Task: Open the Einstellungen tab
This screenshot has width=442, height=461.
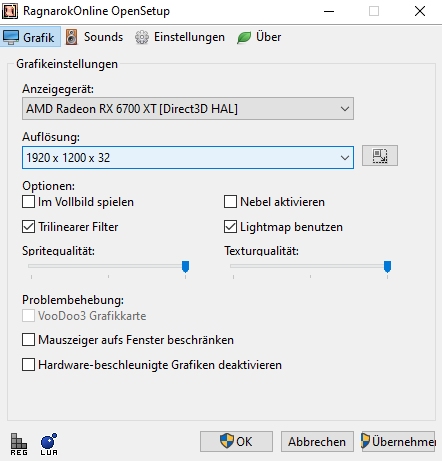Action: pyautogui.click(x=180, y=37)
